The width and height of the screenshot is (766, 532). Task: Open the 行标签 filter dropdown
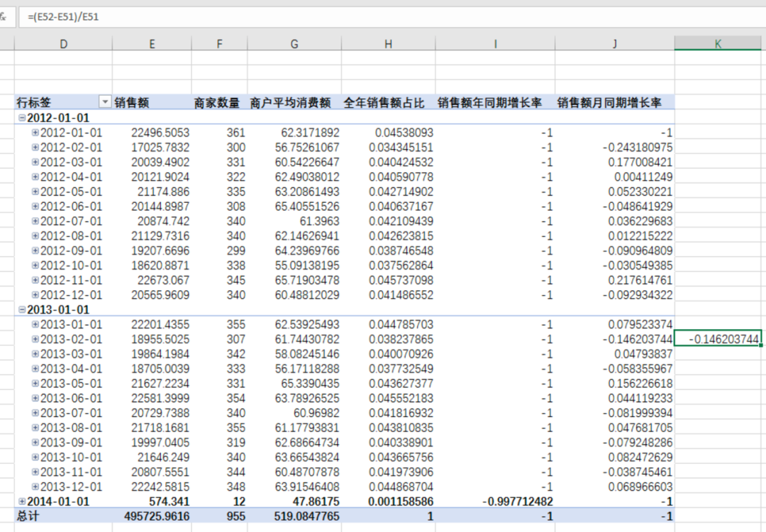tap(104, 101)
